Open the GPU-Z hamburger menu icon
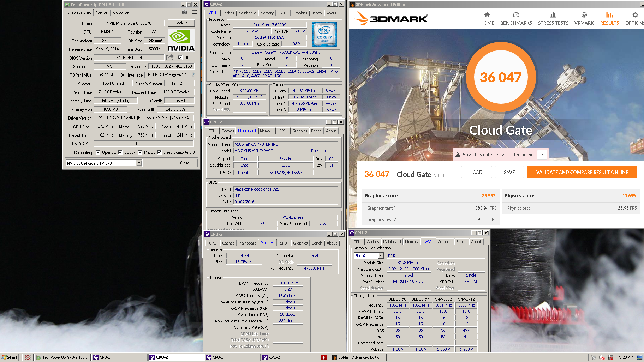Screen dimensions: 644x362 pos(194,12)
